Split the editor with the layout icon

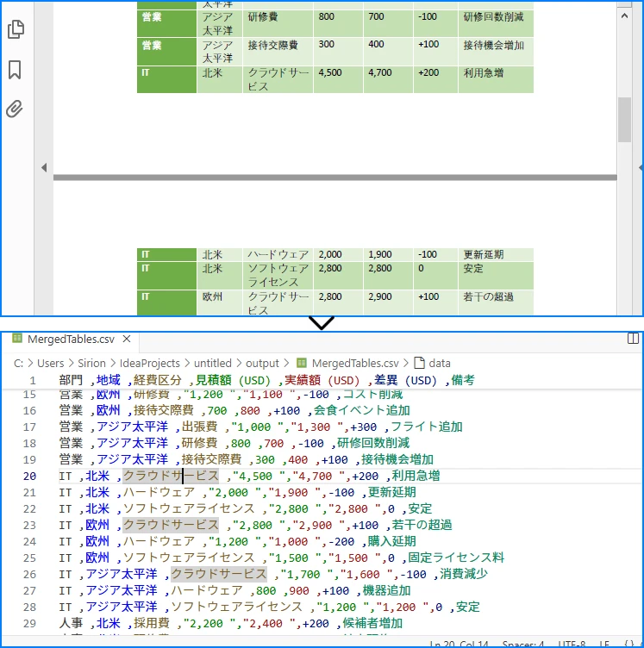(633, 339)
